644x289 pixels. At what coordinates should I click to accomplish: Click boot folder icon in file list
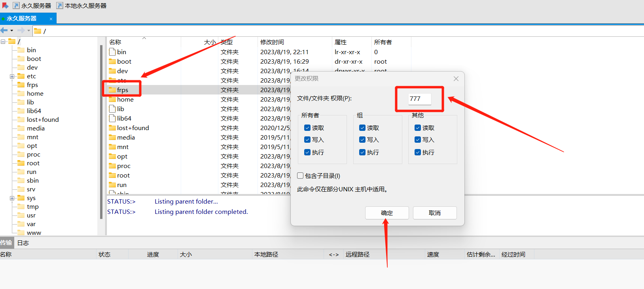pyautogui.click(x=112, y=61)
